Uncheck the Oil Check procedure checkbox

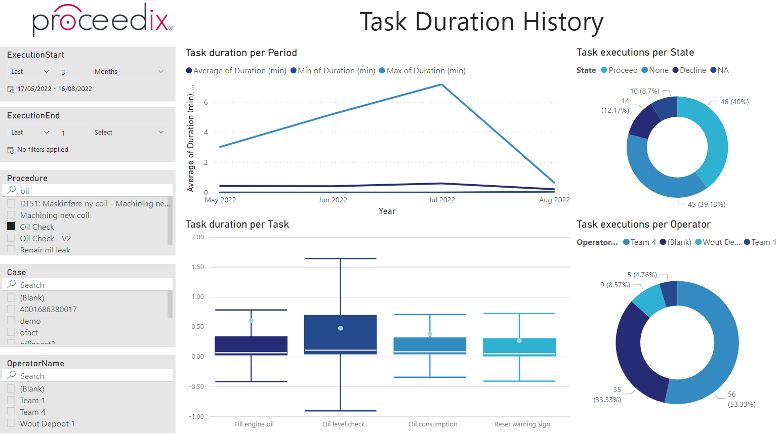tap(11, 227)
